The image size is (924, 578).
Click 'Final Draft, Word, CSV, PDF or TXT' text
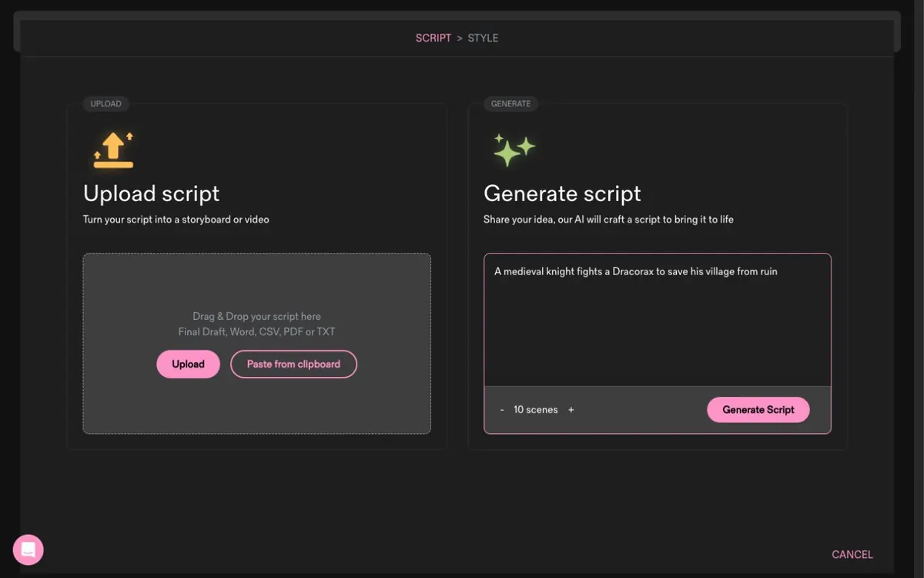[256, 332]
